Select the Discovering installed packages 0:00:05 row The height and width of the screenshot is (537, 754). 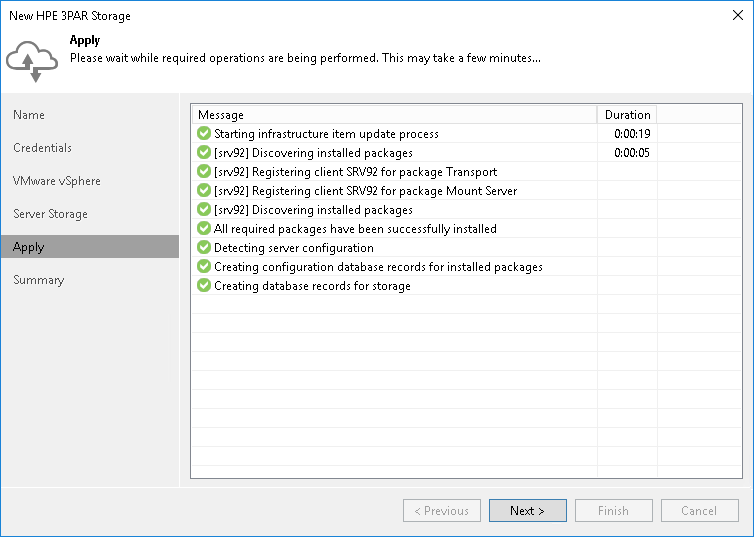coord(400,153)
